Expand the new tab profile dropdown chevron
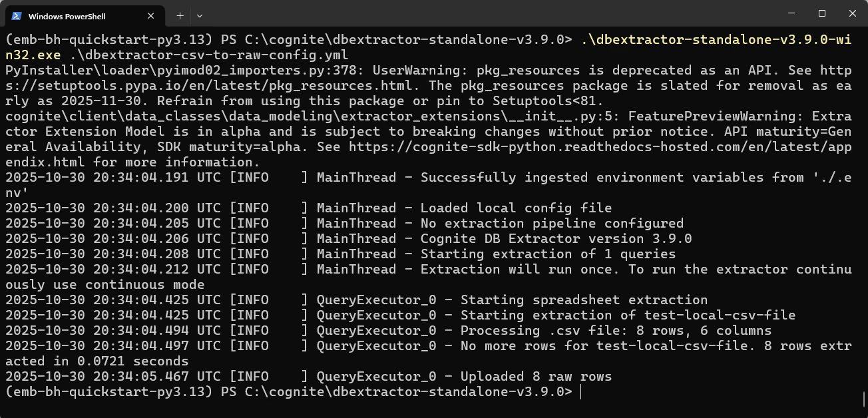This screenshot has width=868, height=418. coord(200,15)
